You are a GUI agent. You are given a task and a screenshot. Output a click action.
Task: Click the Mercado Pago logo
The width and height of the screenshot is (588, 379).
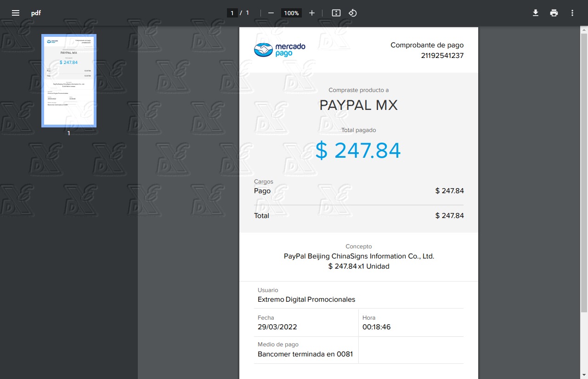[280, 50]
